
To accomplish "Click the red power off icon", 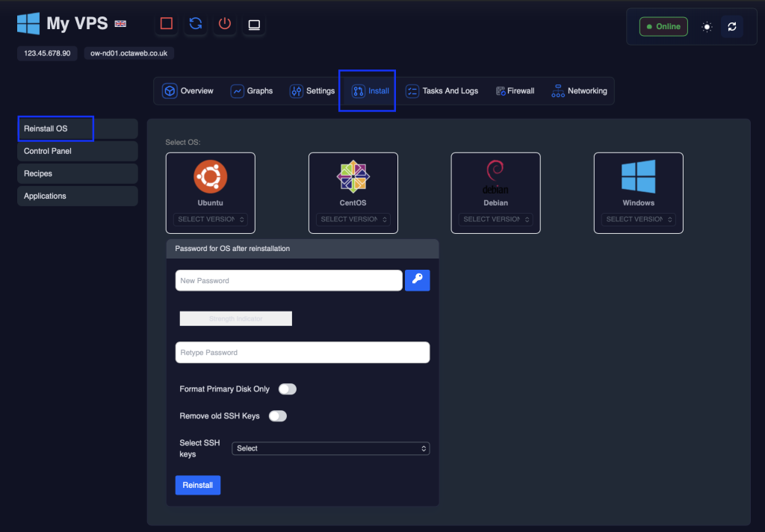I will (225, 24).
